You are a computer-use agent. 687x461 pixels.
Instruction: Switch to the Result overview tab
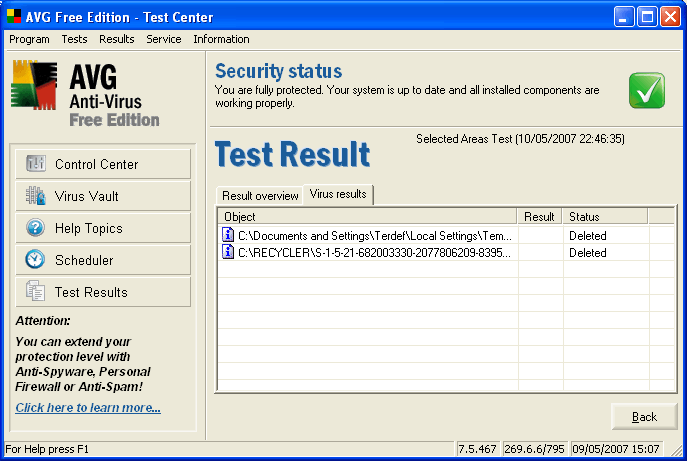[x=260, y=195]
